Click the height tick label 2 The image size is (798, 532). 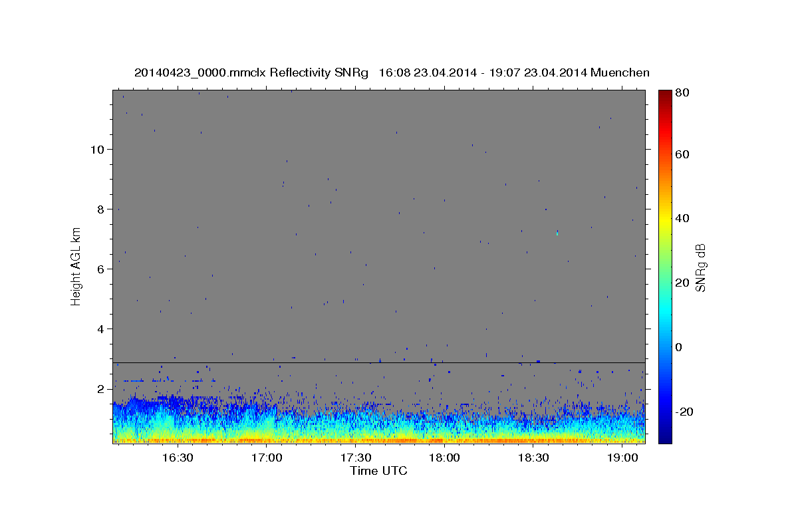coord(101,388)
